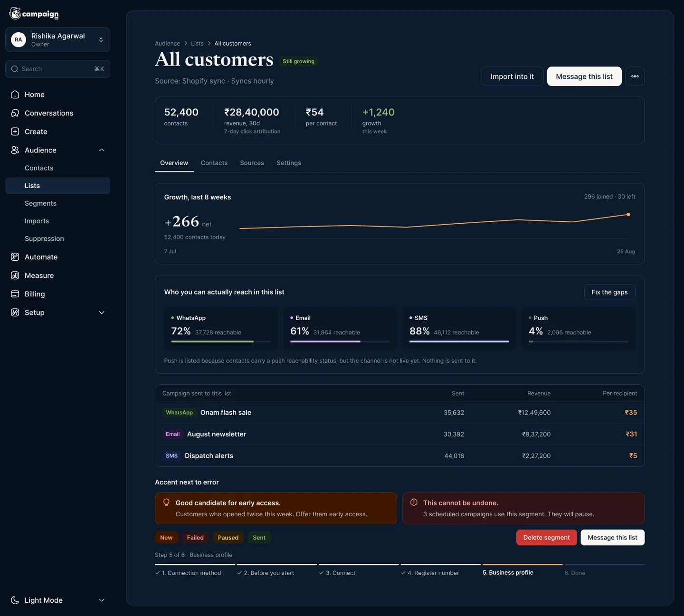Switch to the Sources tab
This screenshot has width=684, height=616.
(252, 163)
